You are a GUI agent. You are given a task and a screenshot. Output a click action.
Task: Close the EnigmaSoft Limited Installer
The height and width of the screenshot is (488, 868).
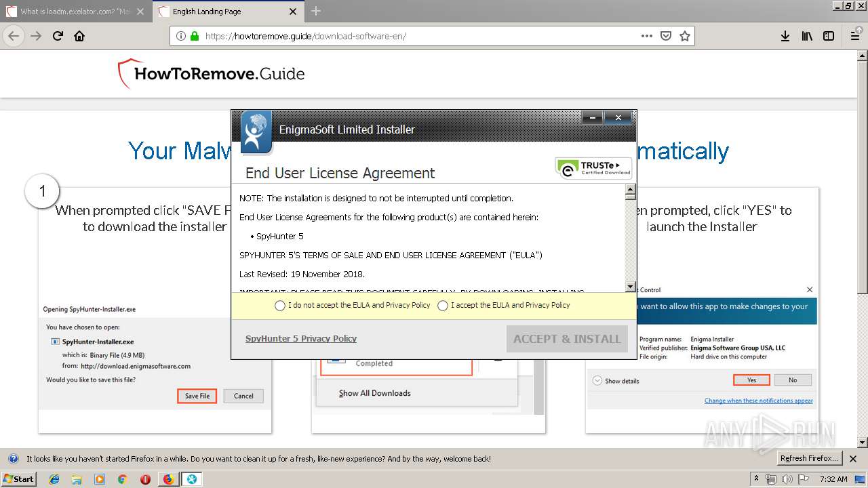tap(618, 118)
